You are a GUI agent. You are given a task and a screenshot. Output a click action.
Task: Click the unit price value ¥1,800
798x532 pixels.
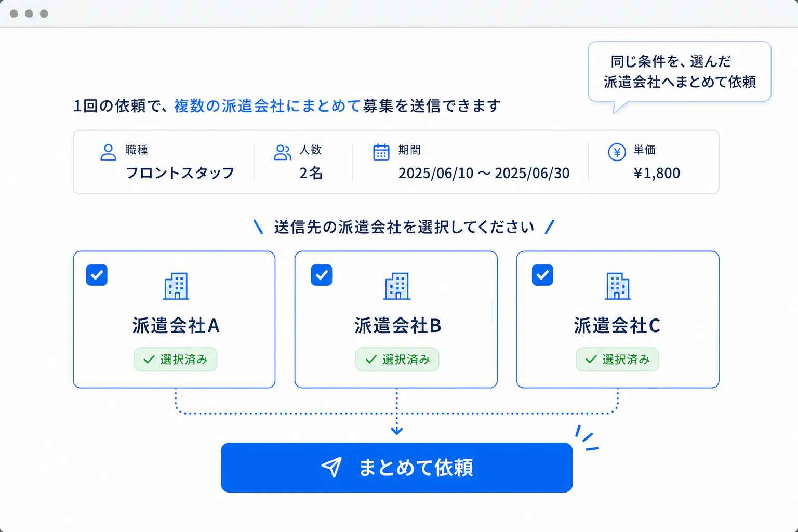657,173
